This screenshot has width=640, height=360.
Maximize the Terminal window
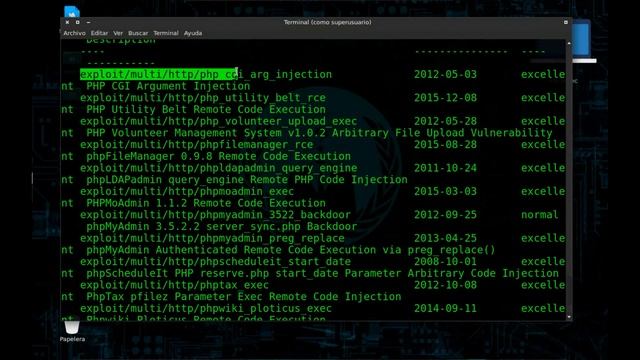point(78,22)
